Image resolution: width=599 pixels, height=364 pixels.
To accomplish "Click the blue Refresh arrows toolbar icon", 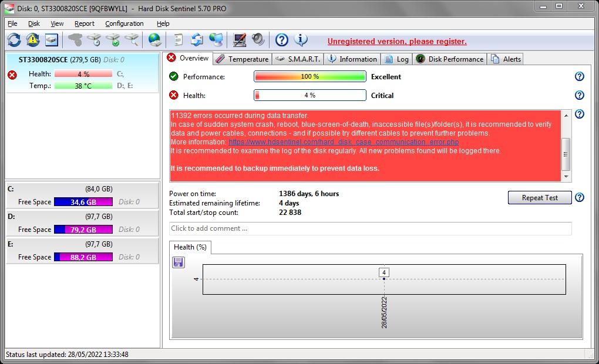I will click(x=14, y=40).
